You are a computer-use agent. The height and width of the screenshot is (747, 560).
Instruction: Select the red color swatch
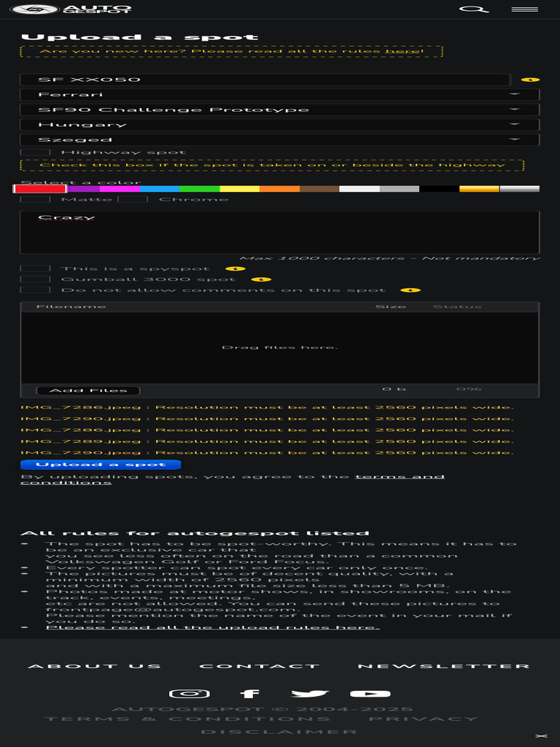point(40,189)
